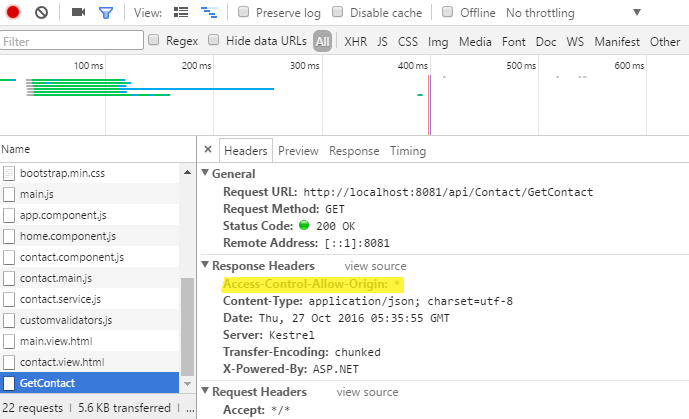
Task: Clear the network log icon
Action: (41, 12)
